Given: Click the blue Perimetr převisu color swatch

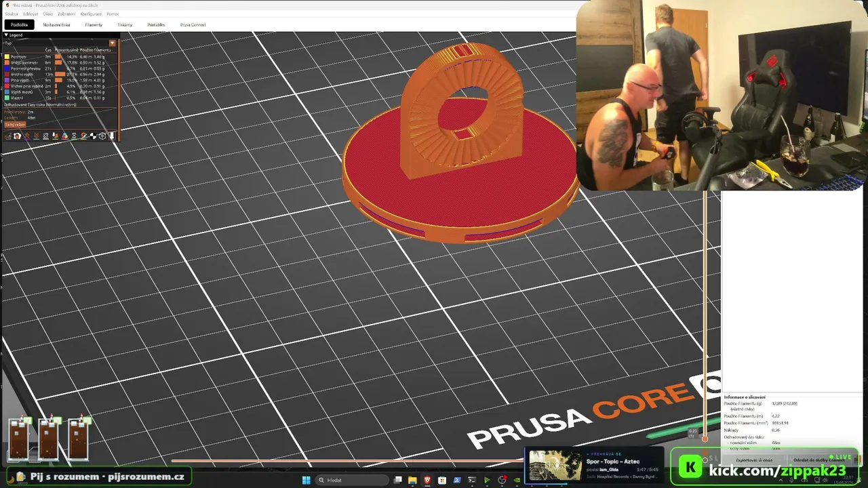Looking at the screenshot, I should coord(7,68).
